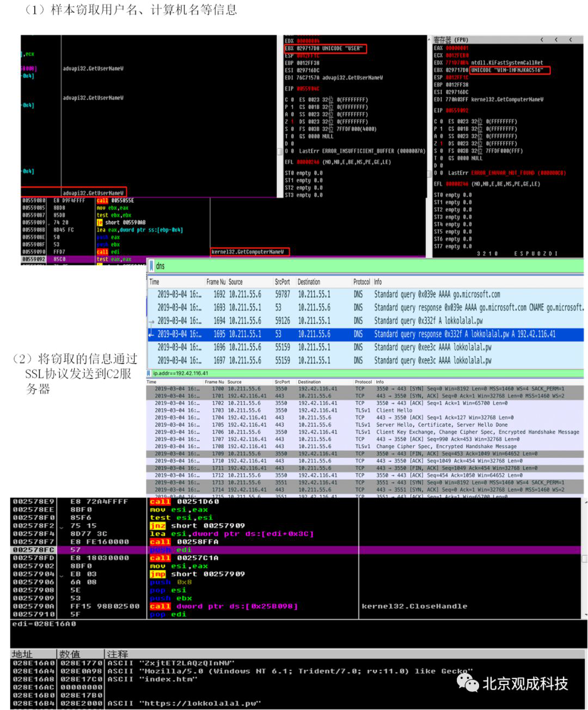The image size is (588, 710).
Task: Select frame 1701 SYN, ACK packet
Action: pos(365,396)
